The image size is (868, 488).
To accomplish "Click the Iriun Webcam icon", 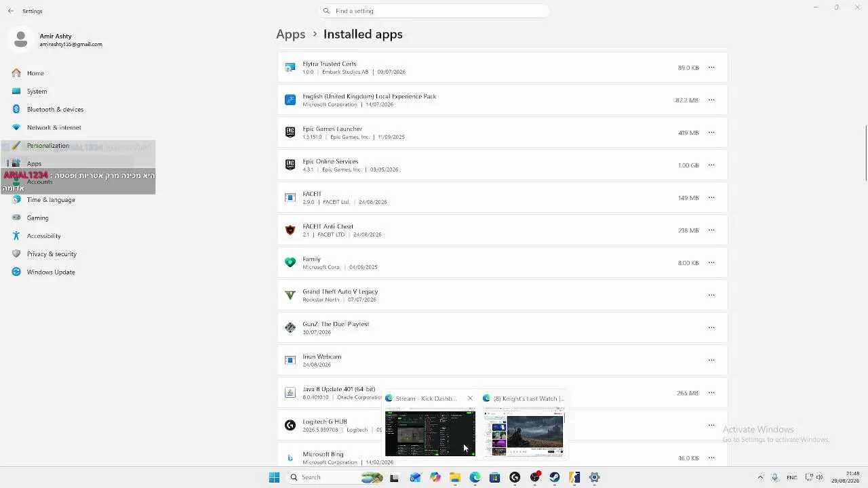I will click(x=290, y=361).
